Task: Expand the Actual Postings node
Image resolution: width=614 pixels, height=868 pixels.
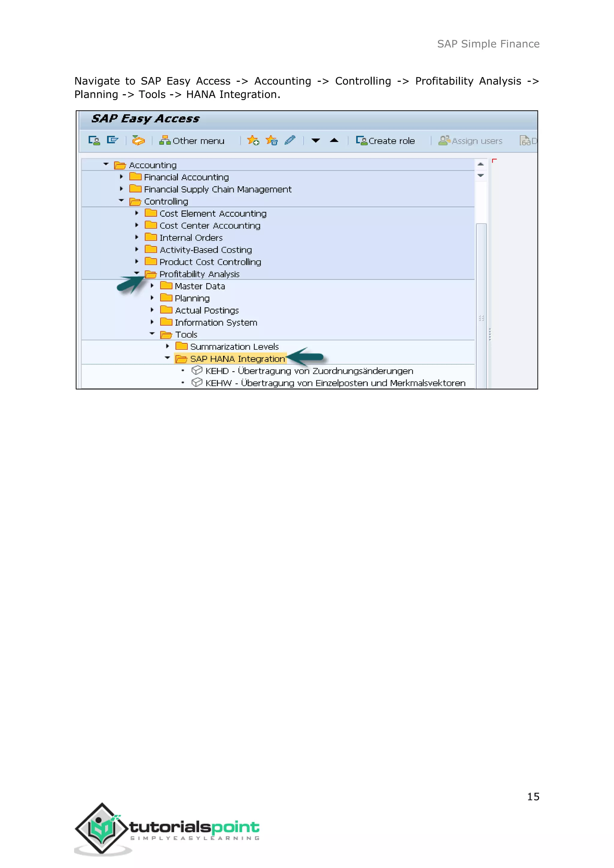Action: click(x=152, y=310)
